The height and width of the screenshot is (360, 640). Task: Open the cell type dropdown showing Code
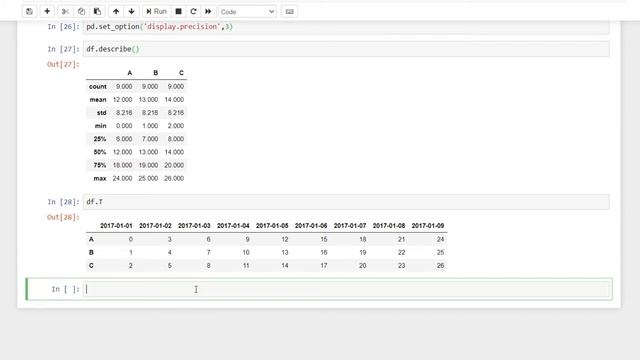[247, 12]
